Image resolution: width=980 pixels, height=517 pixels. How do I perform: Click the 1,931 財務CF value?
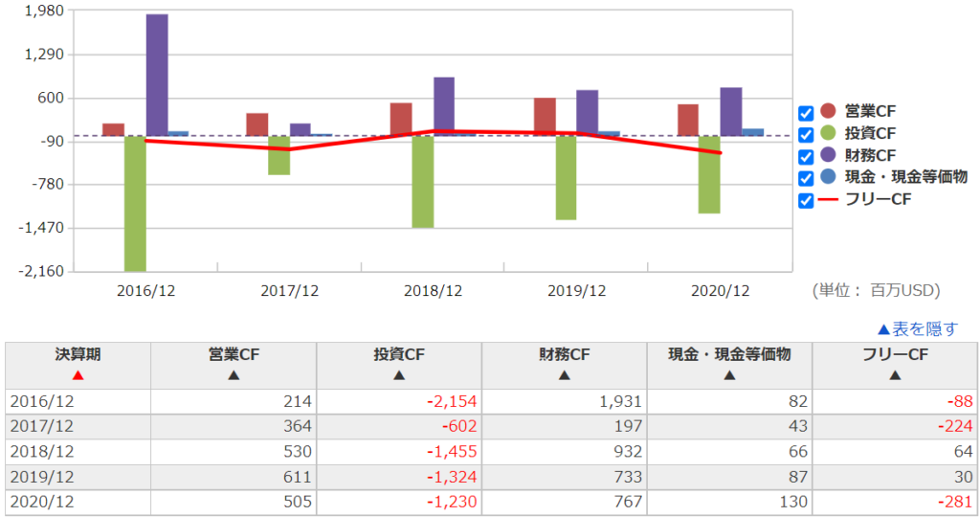620,401
